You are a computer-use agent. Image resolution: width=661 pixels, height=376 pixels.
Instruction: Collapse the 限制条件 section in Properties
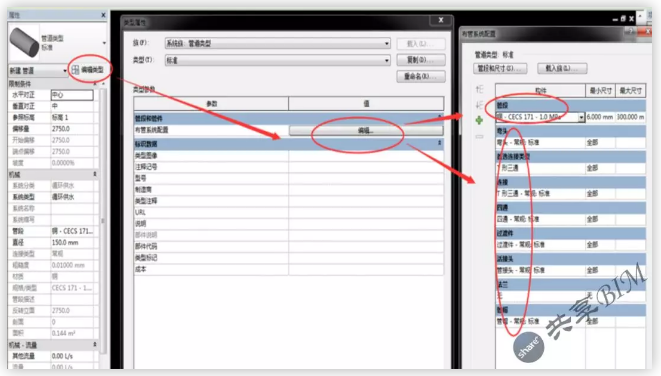[x=95, y=83]
